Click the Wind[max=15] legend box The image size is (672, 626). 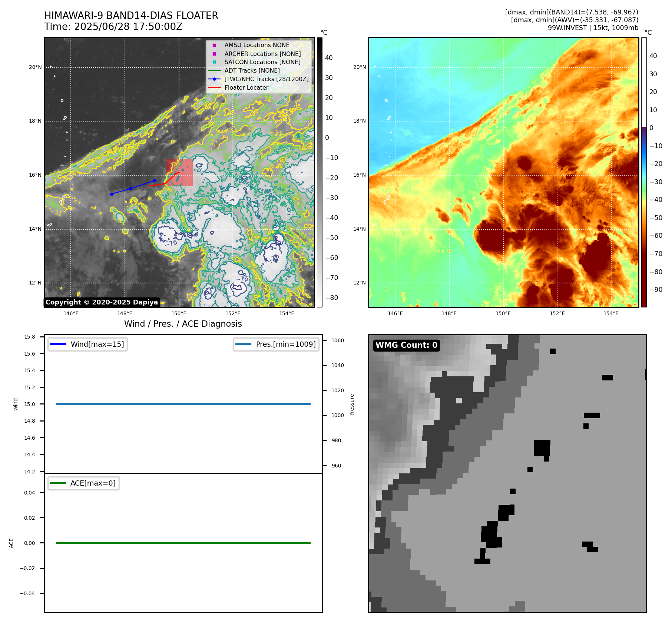88,344
